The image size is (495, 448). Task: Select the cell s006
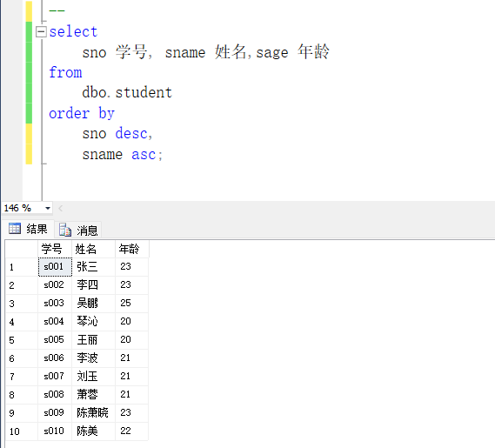55,358
